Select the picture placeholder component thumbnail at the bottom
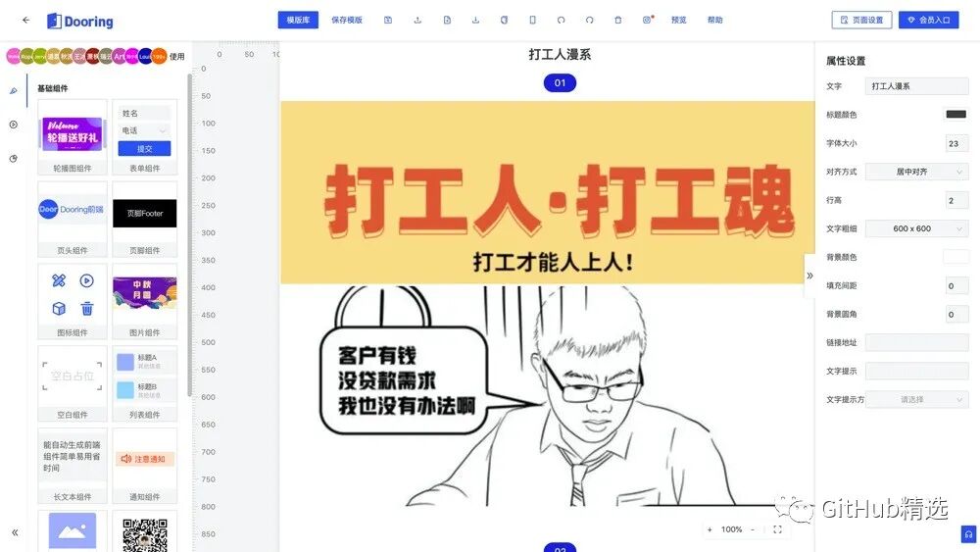The height and width of the screenshot is (552, 980). (x=73, y=531)
